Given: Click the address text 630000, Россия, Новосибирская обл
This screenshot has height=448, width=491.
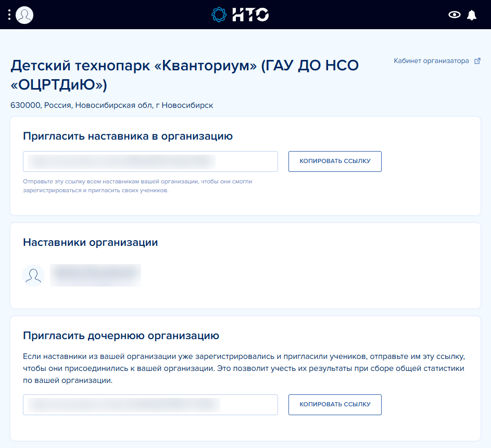Looking at the screenshot, I should coord(112,105).
